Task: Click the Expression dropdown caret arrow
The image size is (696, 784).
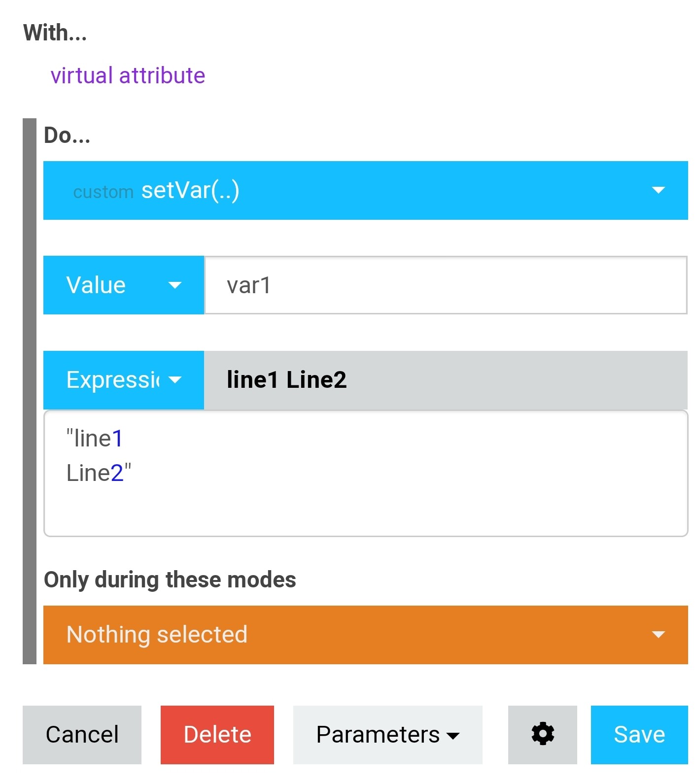Action: pyautogui.click(x=175, y=380)
